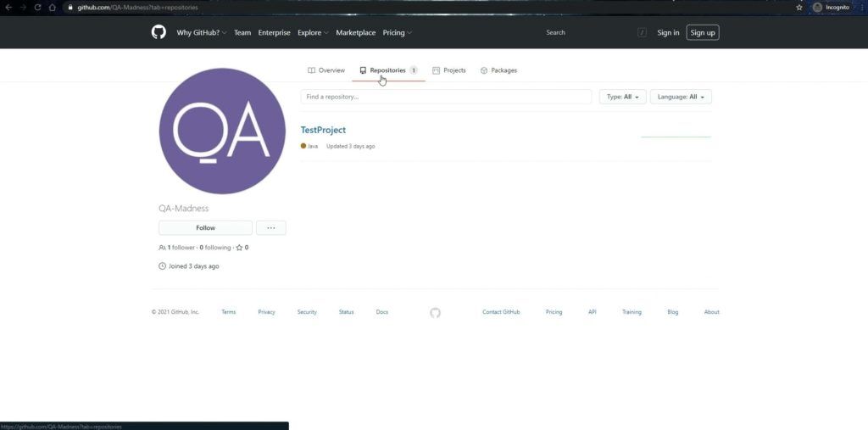Switch to the Projects tab

coord(449,70)
